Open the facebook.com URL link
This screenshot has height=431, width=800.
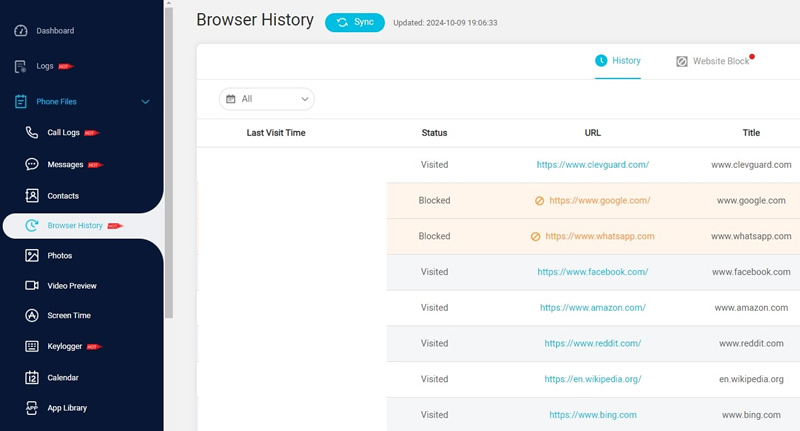pos(592,272)
